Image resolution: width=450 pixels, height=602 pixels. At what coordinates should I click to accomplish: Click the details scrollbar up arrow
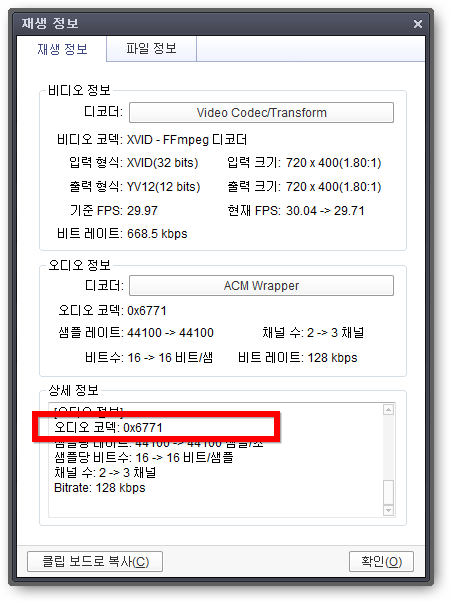pos(389,410)
